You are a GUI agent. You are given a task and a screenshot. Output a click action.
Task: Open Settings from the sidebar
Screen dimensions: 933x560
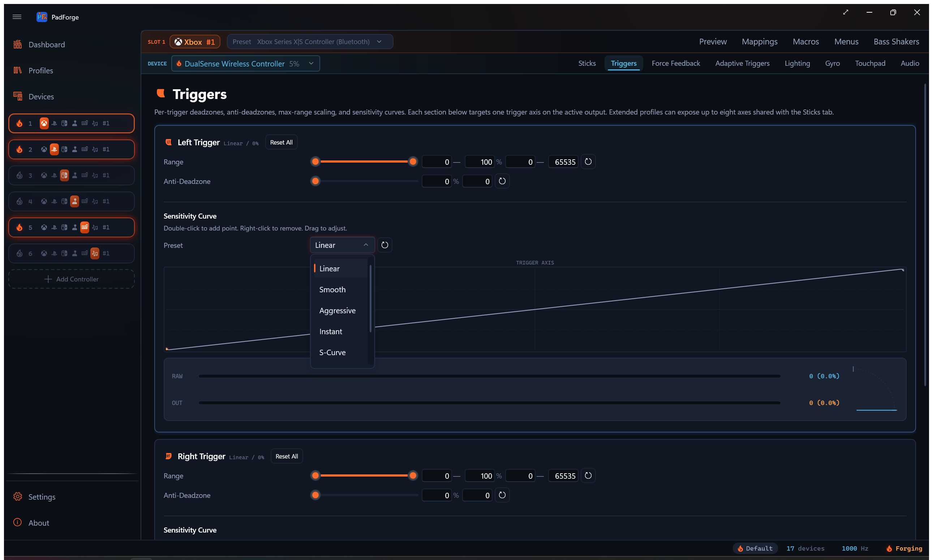(x=34, y=497)
